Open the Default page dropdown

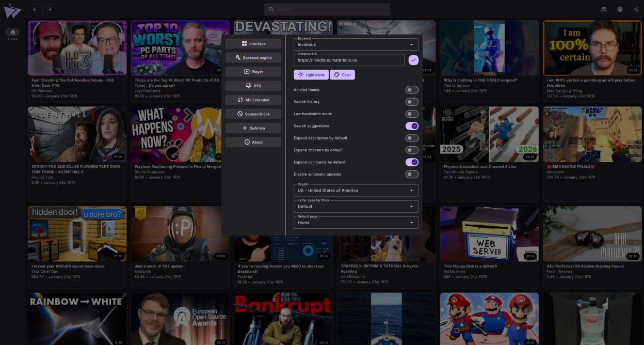(x=356, y=222)
